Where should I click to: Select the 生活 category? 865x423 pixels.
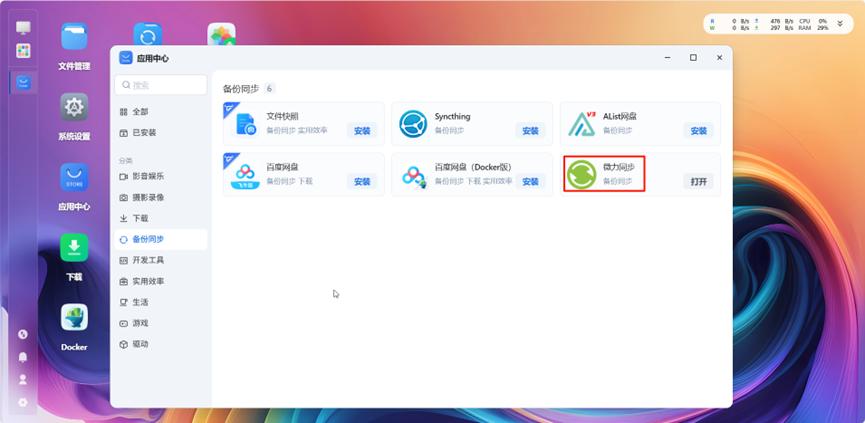[x=161, y=302]
